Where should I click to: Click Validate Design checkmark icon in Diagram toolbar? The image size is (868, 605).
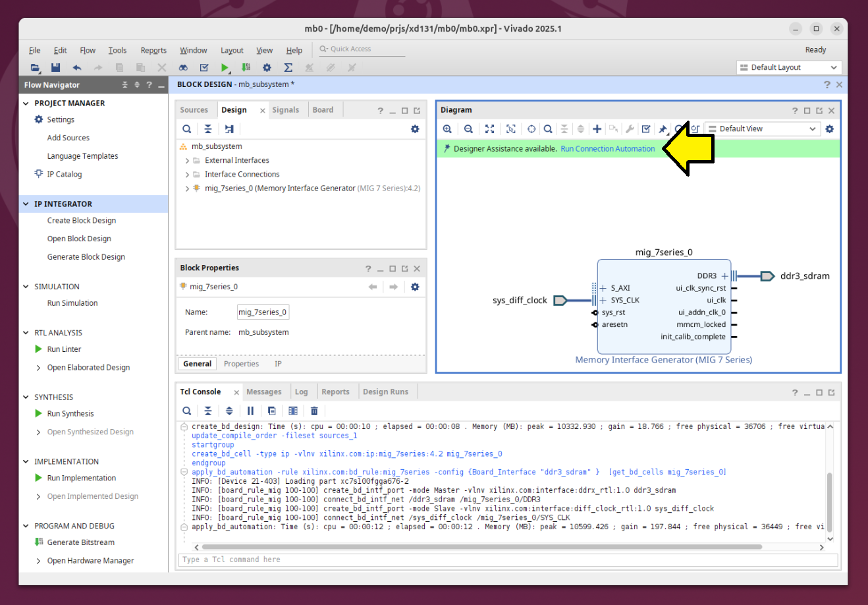(x=646, y=129)
